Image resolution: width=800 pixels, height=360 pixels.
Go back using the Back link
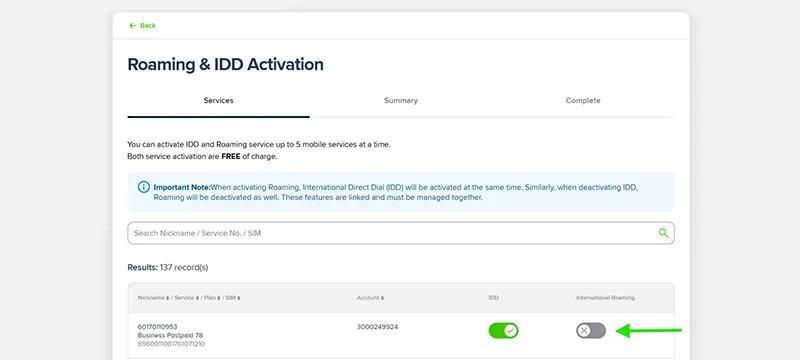click(x=142, y=25)
